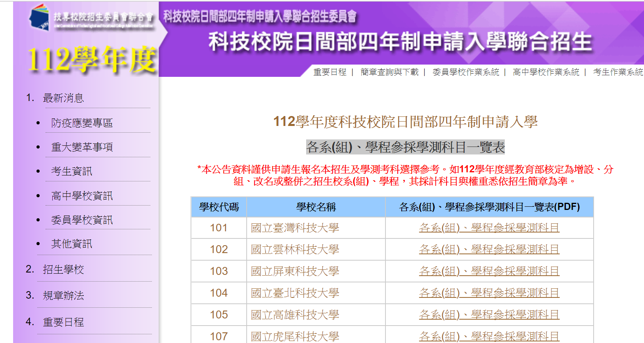Open the PDF link for school 102
This screenshot has height=343, width=644.
click(489, 250)
